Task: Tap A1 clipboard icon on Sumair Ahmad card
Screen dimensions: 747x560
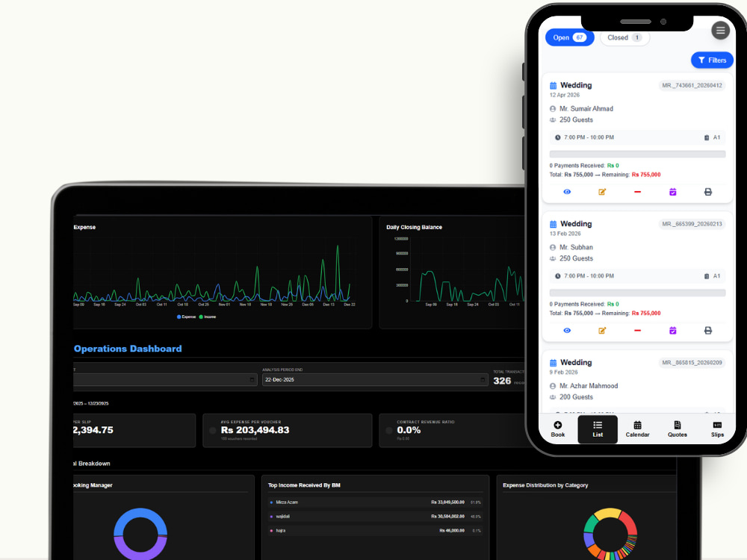Action: [707, 137]
